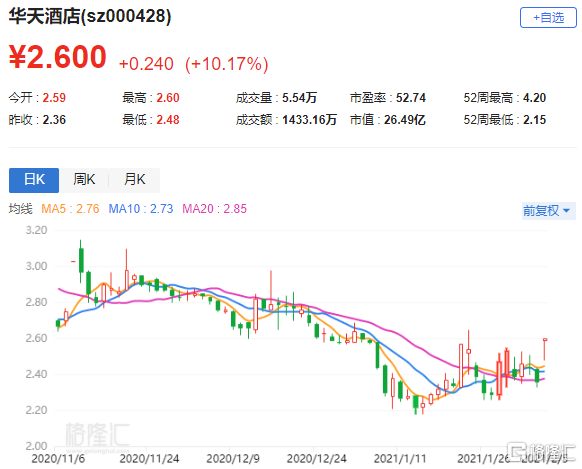This screenshot has height=469, width=582.
Task: Switch to the 日K daily chart tab
Action: (34, 180)
